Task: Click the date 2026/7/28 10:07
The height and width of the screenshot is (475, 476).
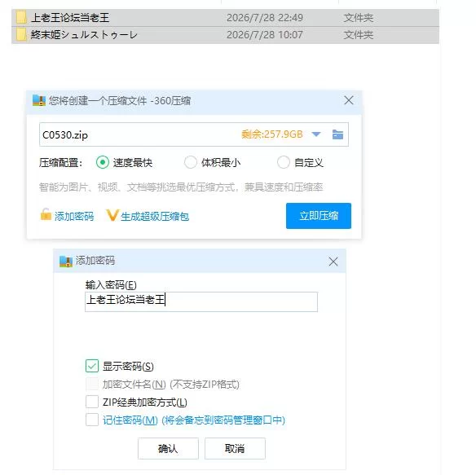Action: point(265,35)
